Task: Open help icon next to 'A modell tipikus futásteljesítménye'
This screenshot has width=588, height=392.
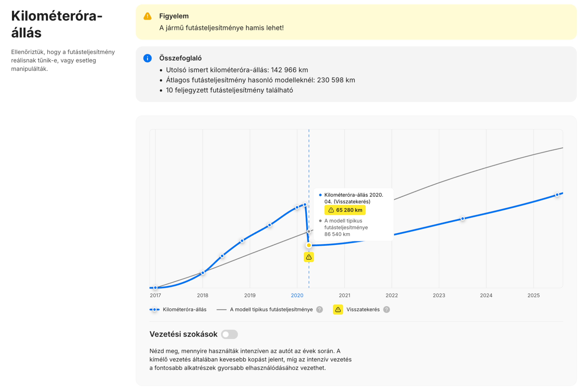Action: point(319,310)
